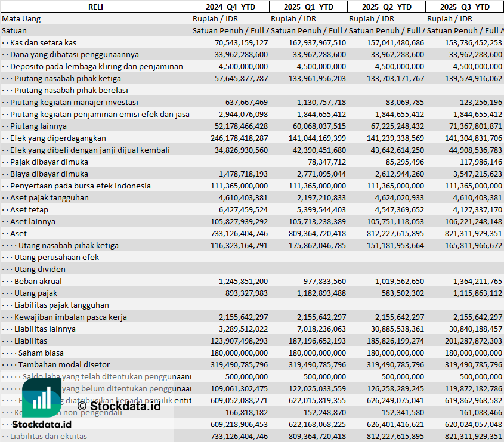Select the Efek yang diperdagangkan row label
504x442 pixels.
coord(58,138)
